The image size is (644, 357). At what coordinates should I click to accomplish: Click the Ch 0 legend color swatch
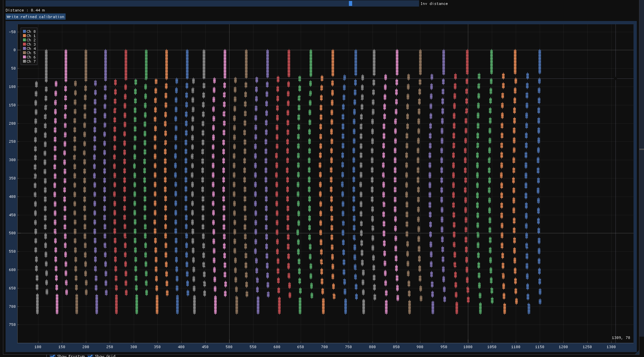pos(24,31)
